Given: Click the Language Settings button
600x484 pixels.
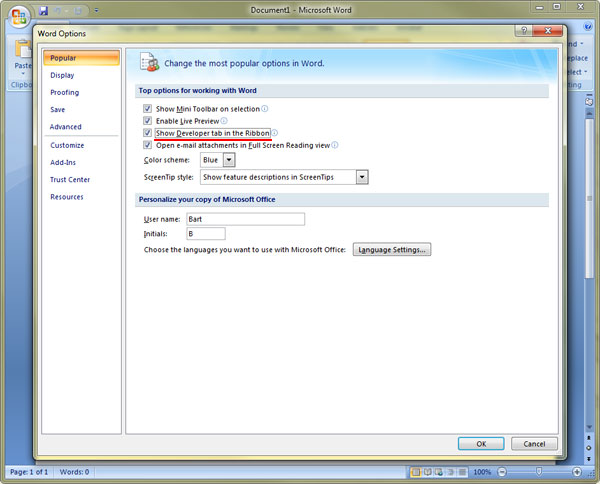Looking at the screenshot, I should (x=392, y=250).
